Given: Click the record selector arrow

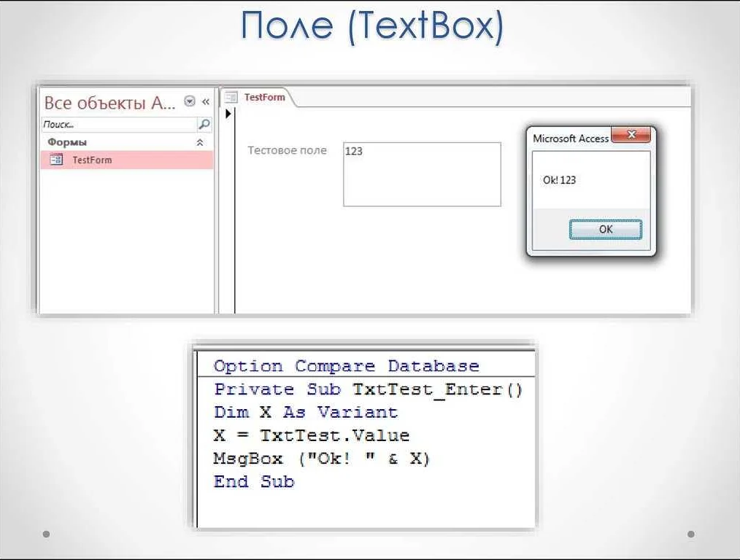Looking at the screenshot, I should click(228, 114).
